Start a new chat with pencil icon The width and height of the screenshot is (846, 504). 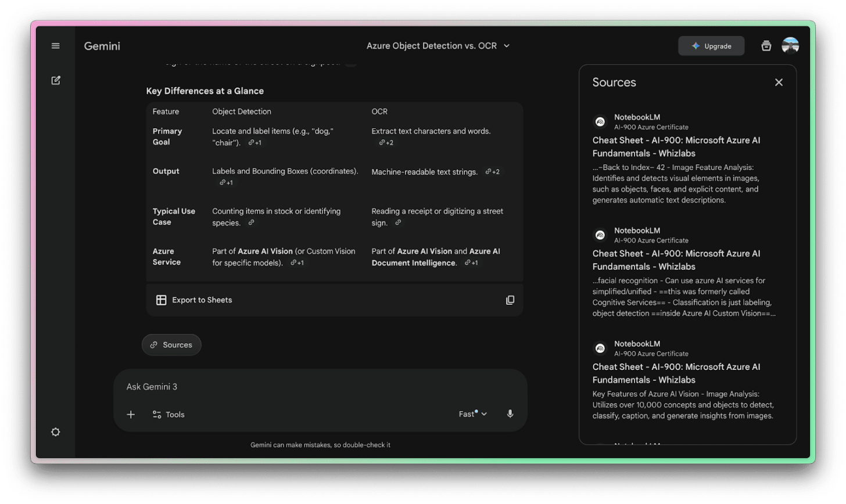click(x=56, y=80)
